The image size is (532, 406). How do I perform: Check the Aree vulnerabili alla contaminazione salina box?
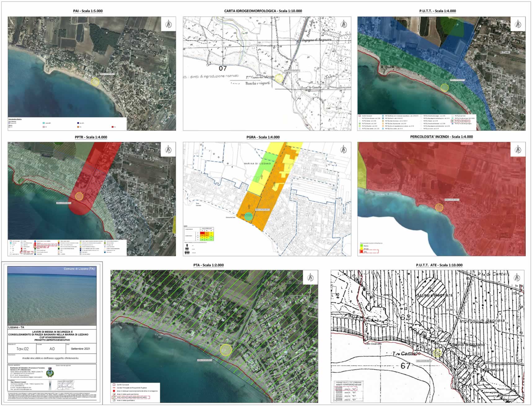pos(114,397)
